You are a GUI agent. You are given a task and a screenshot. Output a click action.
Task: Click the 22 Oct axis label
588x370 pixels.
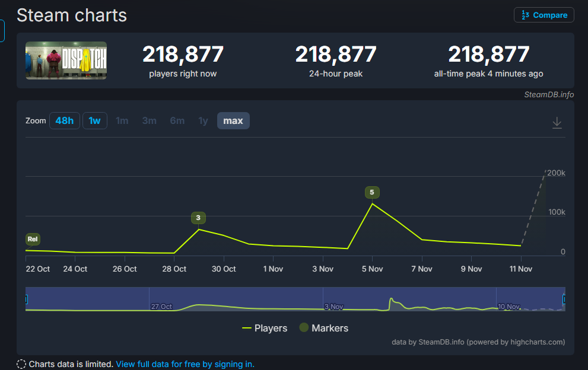click(38, 269)
